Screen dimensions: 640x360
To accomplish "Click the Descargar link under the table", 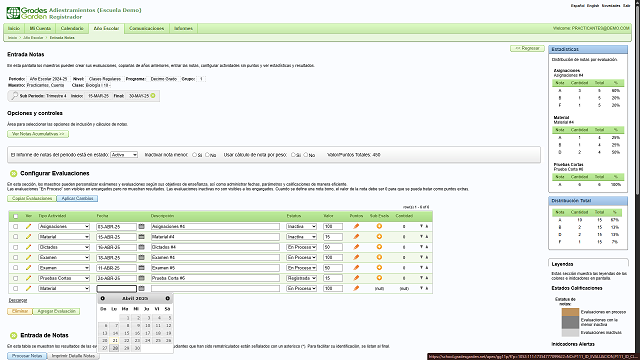I will pyautogui.click(x=18, y=300).
